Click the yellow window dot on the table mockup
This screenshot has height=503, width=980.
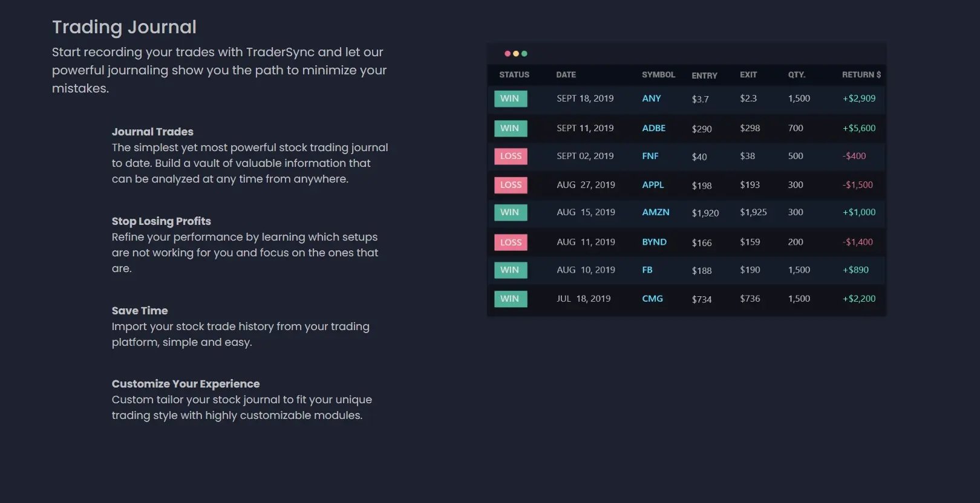click(516, 53)
